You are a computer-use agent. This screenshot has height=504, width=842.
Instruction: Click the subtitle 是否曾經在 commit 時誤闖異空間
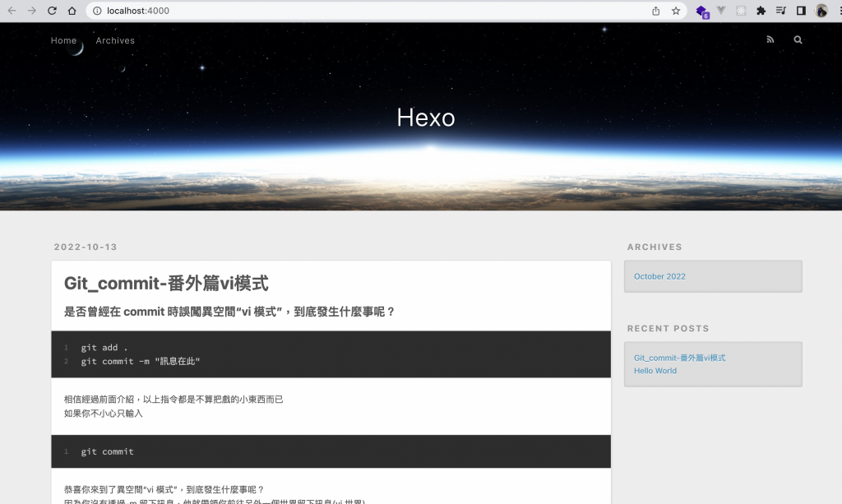(x=230, y=312)
